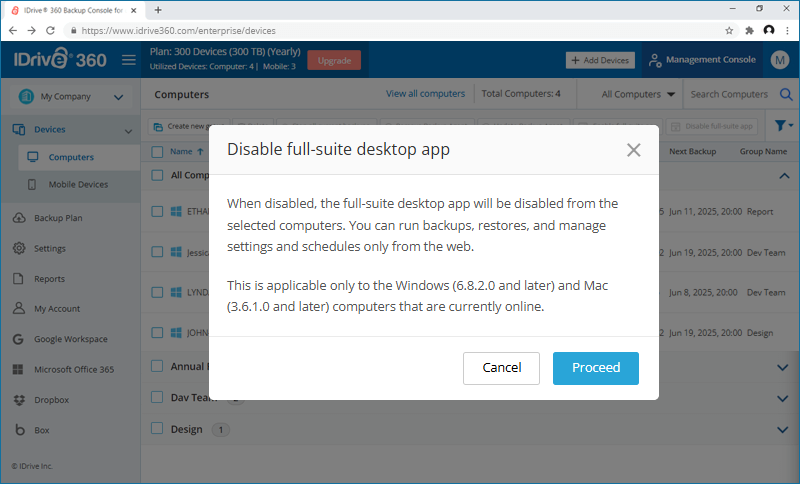Click the Search Computers field
The width and height of the screenshot is (800, 484).
pos(729,95)
